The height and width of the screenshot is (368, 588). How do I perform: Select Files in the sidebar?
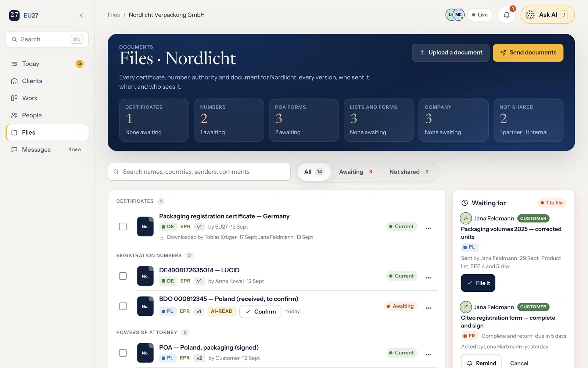47,132
